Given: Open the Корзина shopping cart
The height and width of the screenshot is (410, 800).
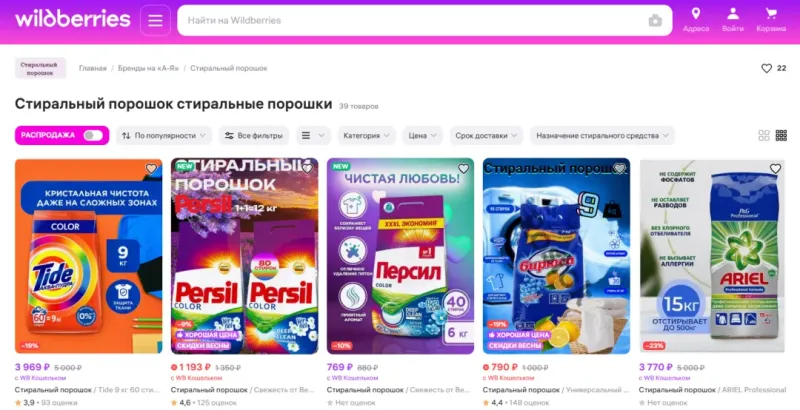Looking at the screenshot, I should point(771,20).
